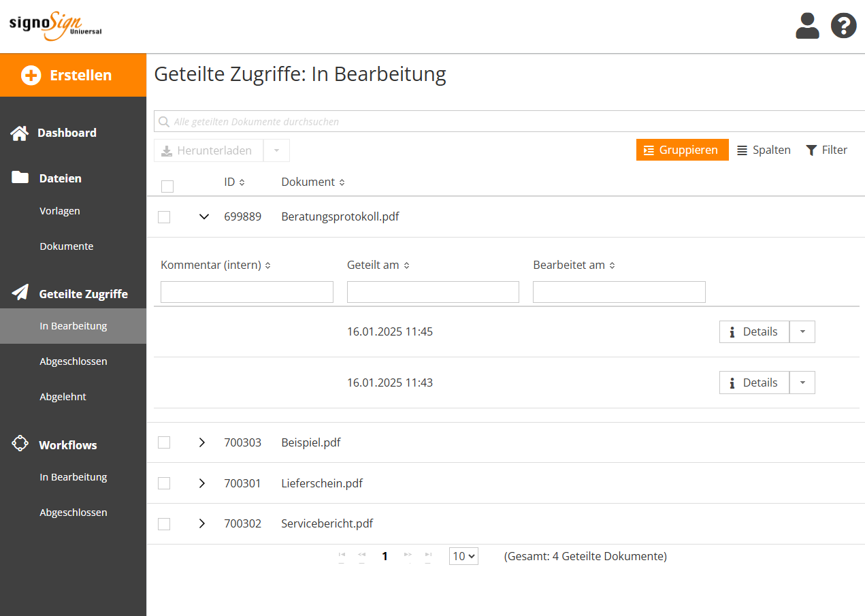
Task: Open Abgeschlossen under Geteilte Zugriffe
Action: 73,361
